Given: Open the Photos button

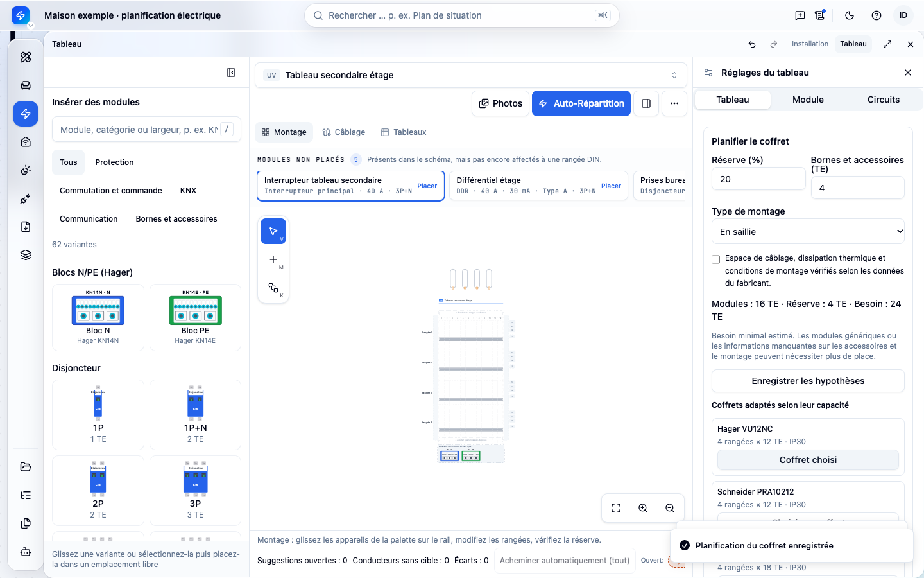Looking at the screenshot, I should click(x=501, y=103).
